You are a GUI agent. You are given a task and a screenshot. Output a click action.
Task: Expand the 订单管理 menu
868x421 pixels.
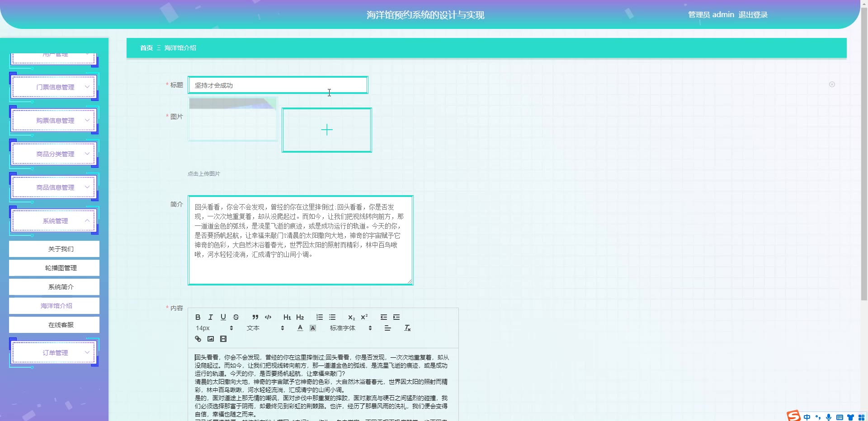[x=54, y=353]
